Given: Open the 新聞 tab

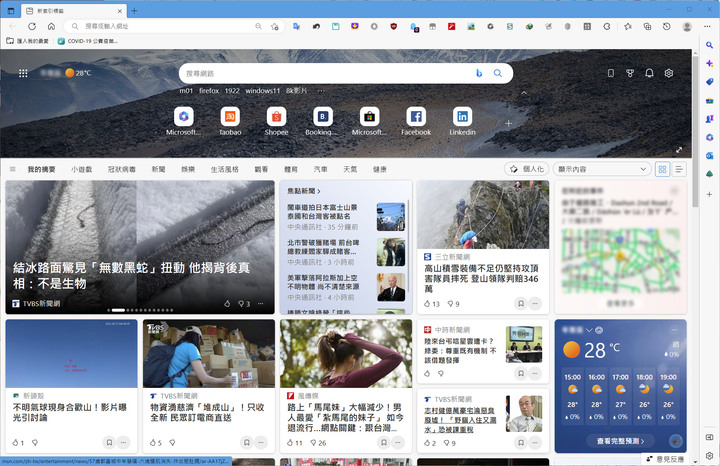Looking at the screenshot, I should (158, 169).
